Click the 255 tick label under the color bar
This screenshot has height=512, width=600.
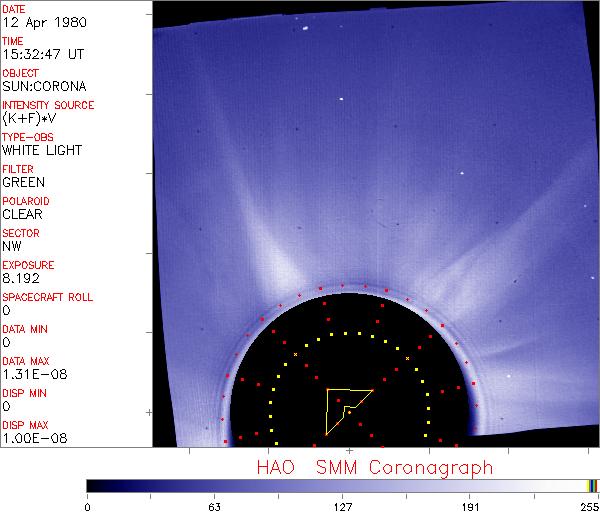(587, 505)
